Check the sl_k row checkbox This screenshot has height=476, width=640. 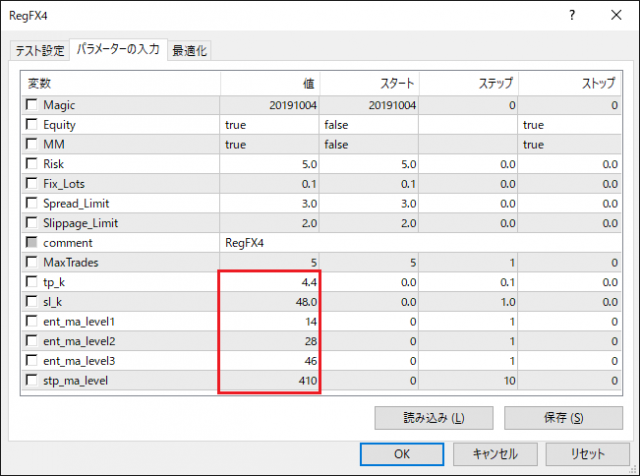point(31,301)
